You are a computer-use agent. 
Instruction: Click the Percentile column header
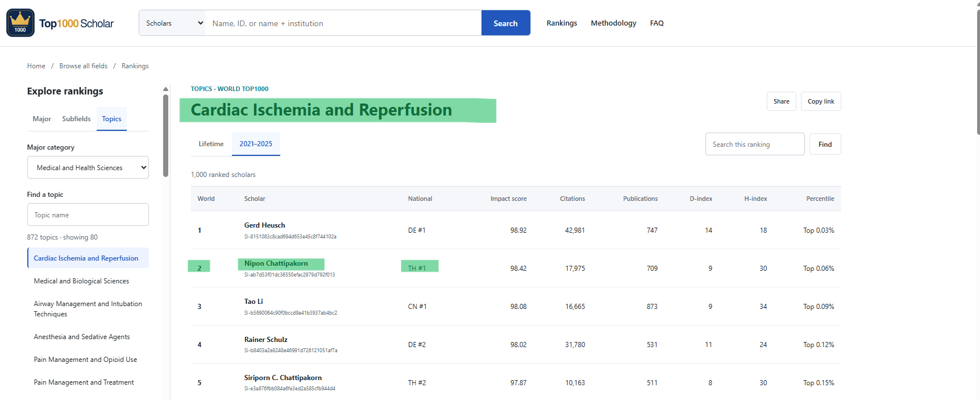pyautogui.click(x=820, y=199)
